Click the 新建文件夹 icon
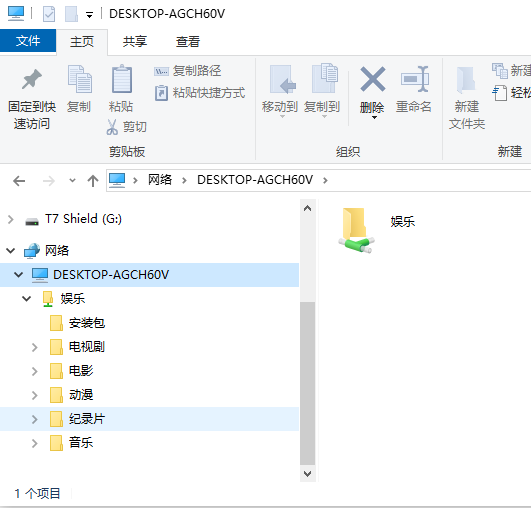 pos(466,80)
